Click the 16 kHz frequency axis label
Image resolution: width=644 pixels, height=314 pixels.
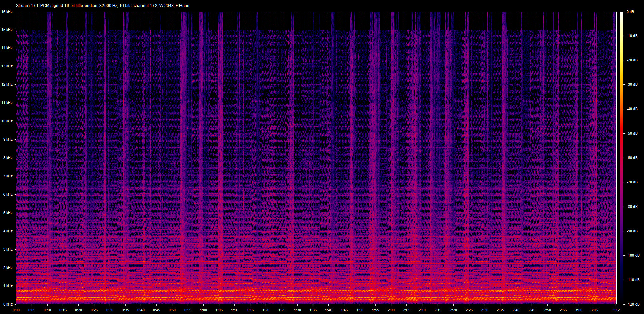(7, 12)
